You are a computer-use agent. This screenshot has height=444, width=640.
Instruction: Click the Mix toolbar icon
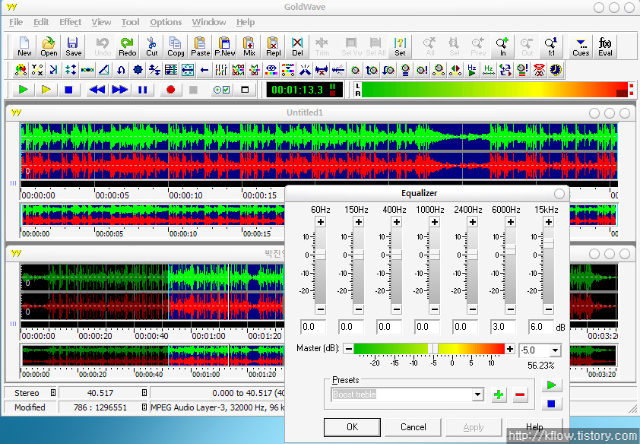coord(249,47)
